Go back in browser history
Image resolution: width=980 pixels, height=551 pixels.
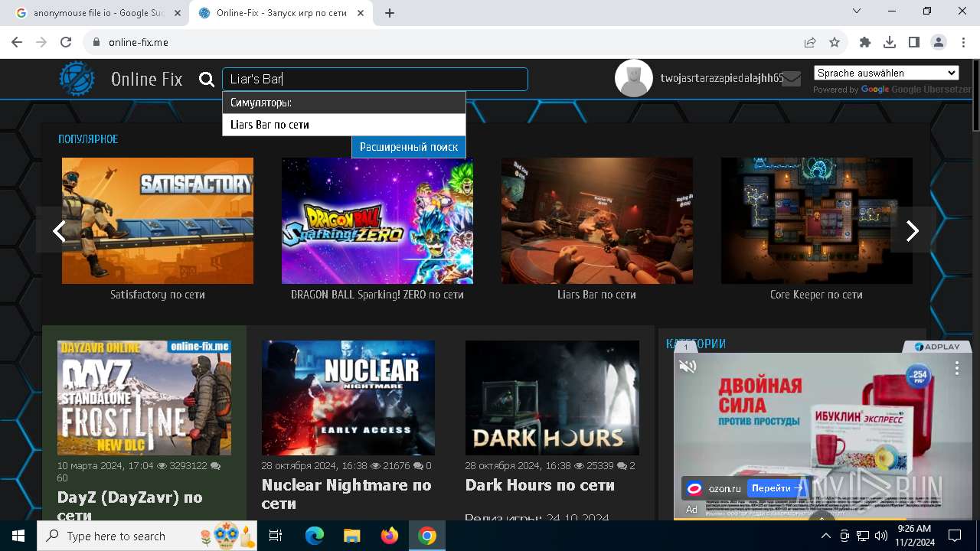point(17,42)
